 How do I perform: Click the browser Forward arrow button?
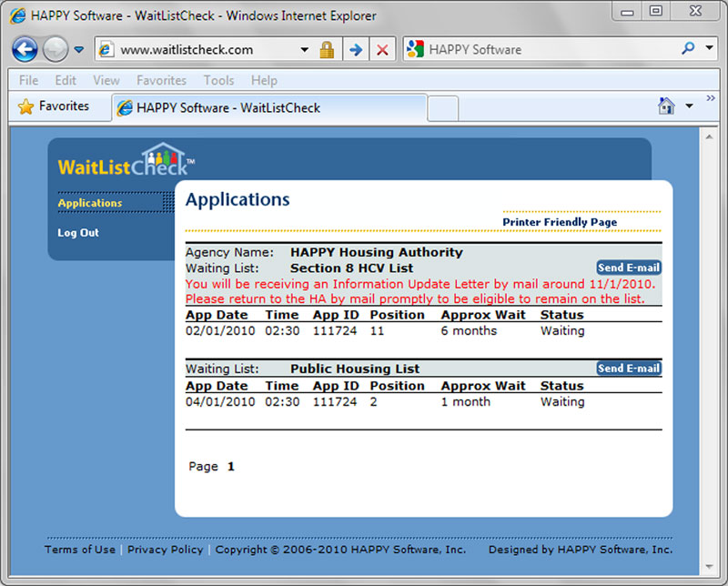[55, 49]
